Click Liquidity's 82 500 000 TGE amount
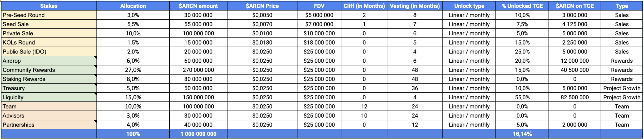The width and height of the screenshot is (644, 139). (x=575, y=97)
